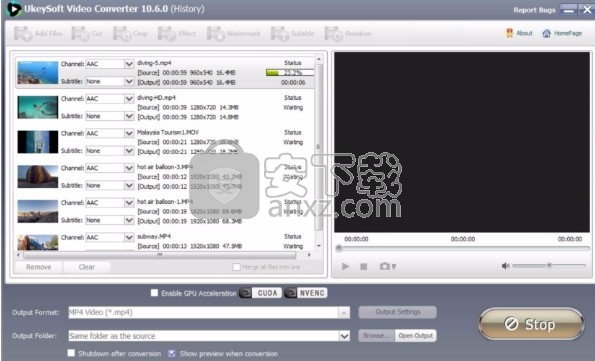Play the preview video
Viewport: 595px width, 361px height.
coord(345,266)
